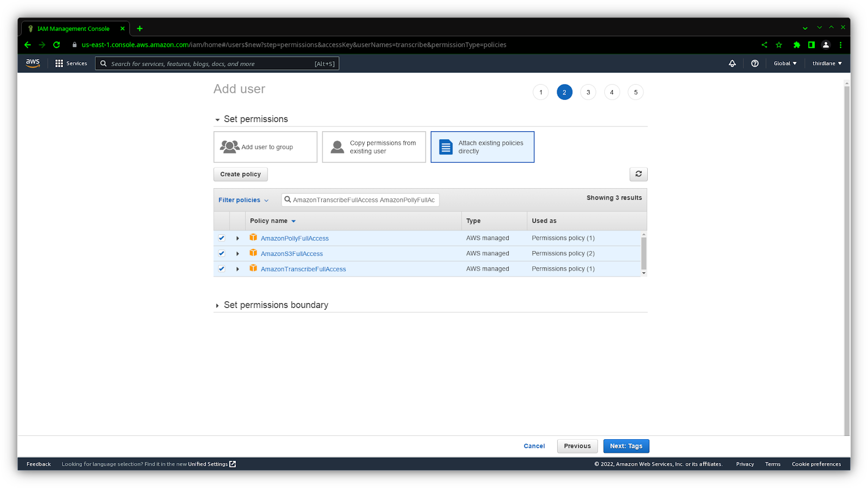Click the search magnifier in policy filter
Image resolution: width=868 pixels, height=488 pixels.
tap(288, 200)
